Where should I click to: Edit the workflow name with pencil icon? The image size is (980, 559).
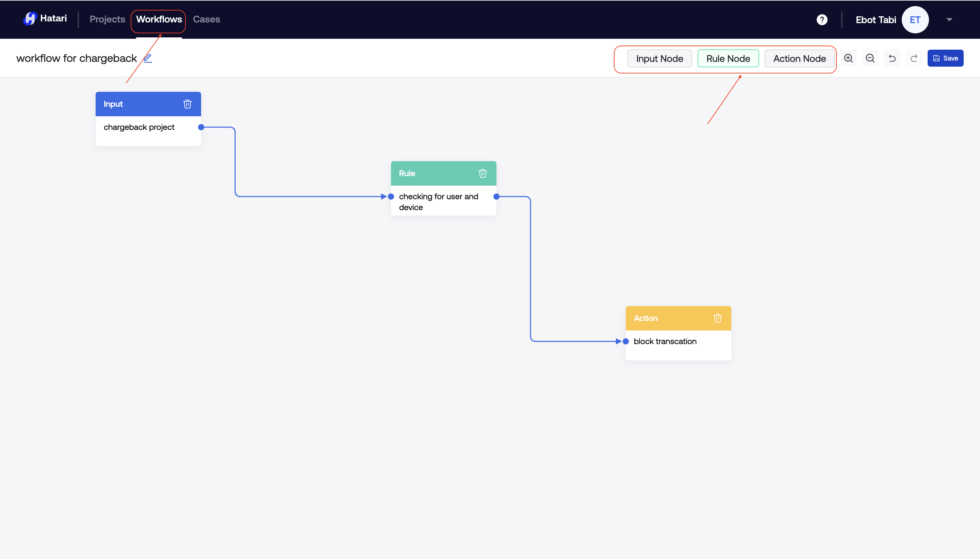[148, 58]
